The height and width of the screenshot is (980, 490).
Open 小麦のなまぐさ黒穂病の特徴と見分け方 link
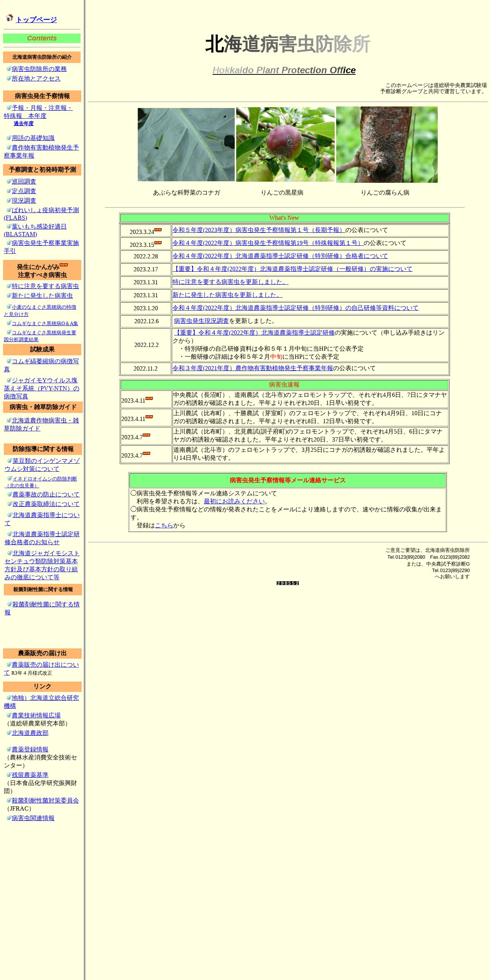[40, 311]
